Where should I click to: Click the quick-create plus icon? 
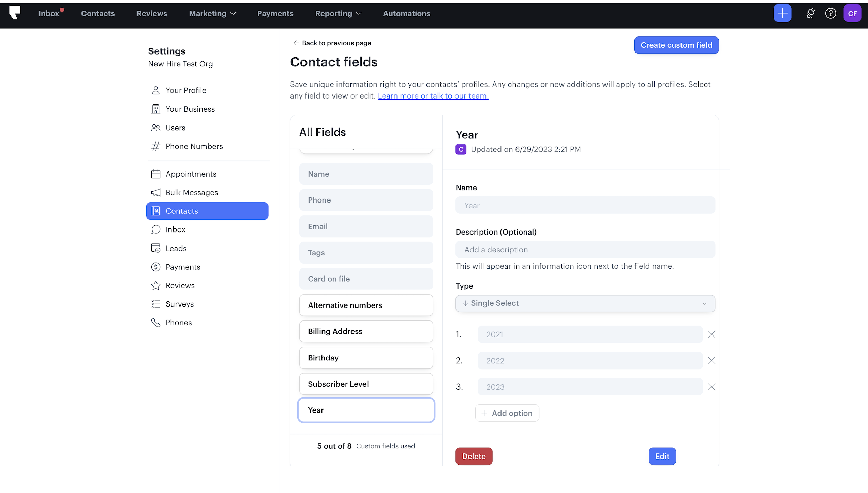tap(782, 13)
